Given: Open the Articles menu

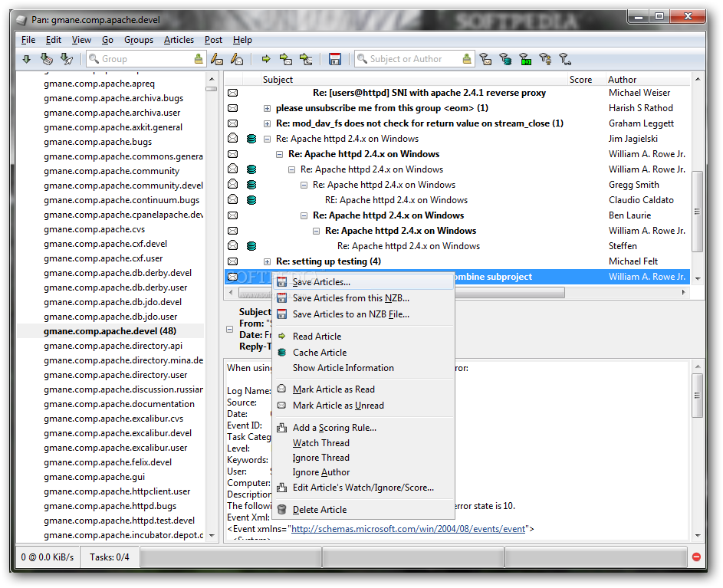Looking at the screenshot, I should tap(179, 40).
